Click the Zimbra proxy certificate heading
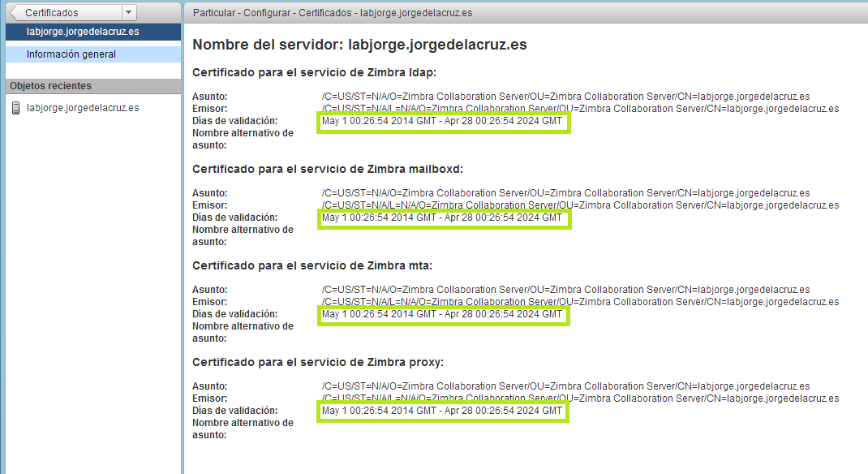The height and width of the screenshot is (474, 868). [318, 363]
